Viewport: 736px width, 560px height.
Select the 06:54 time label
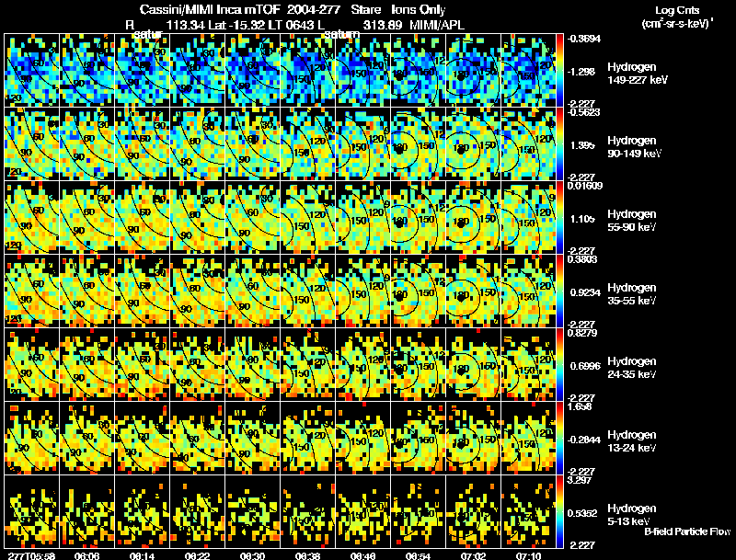pyautogui.click(x=418, y=555)
